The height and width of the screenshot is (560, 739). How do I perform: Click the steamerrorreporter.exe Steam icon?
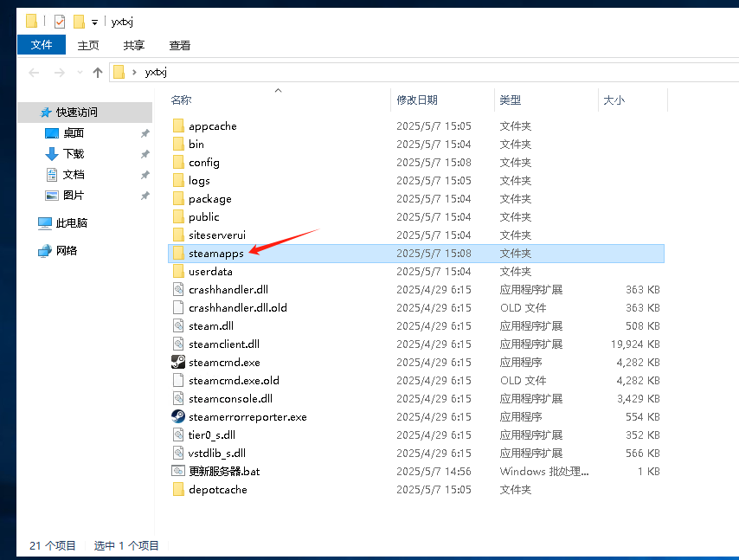178,416
